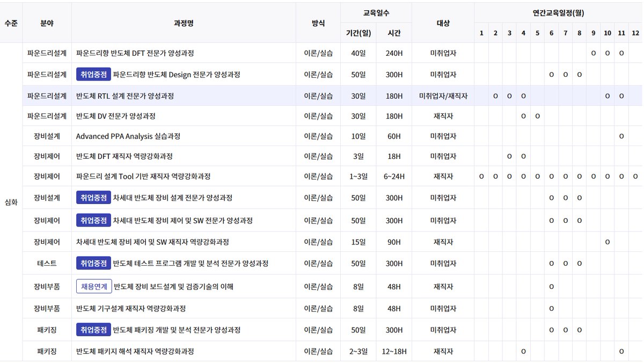The height and width of the screenshot is (363, 644).
Task: Open 반도체 기구설계 재직자 역량강화과정
Action: click(131, 308)
